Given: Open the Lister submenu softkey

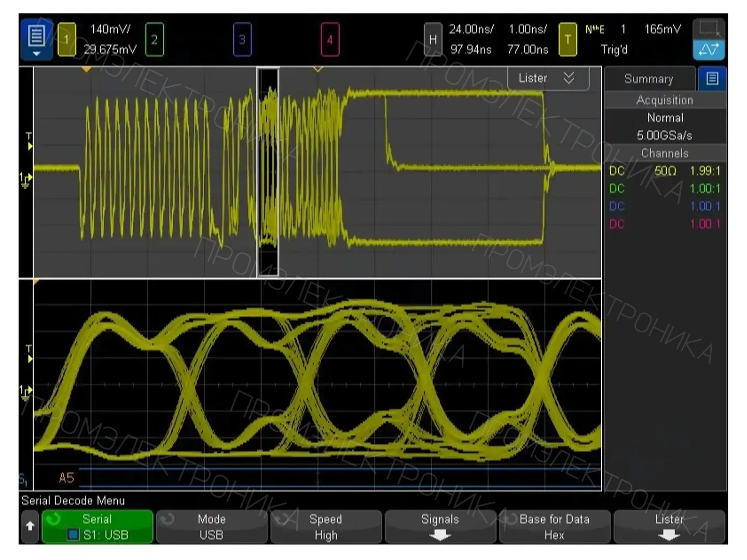Looking at the screenshot, I should 669,526.
